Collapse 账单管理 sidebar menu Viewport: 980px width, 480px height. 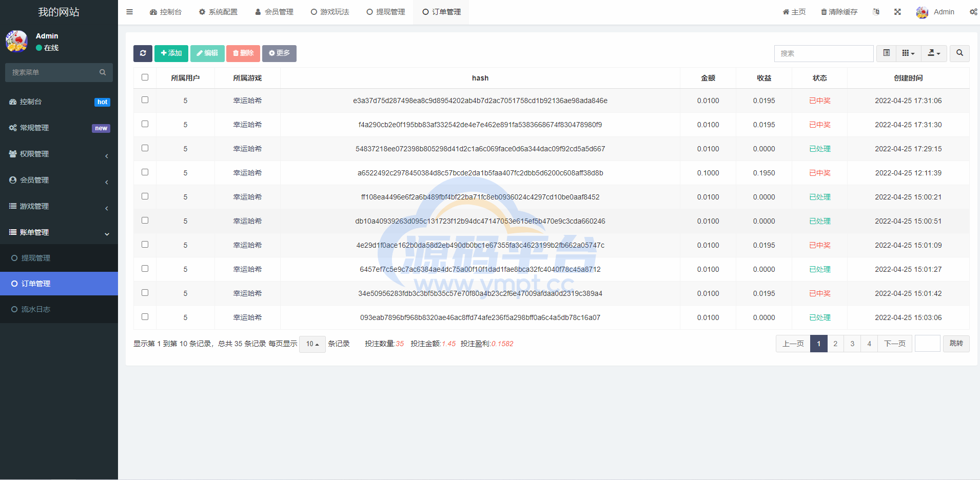(x=59, y=232)
